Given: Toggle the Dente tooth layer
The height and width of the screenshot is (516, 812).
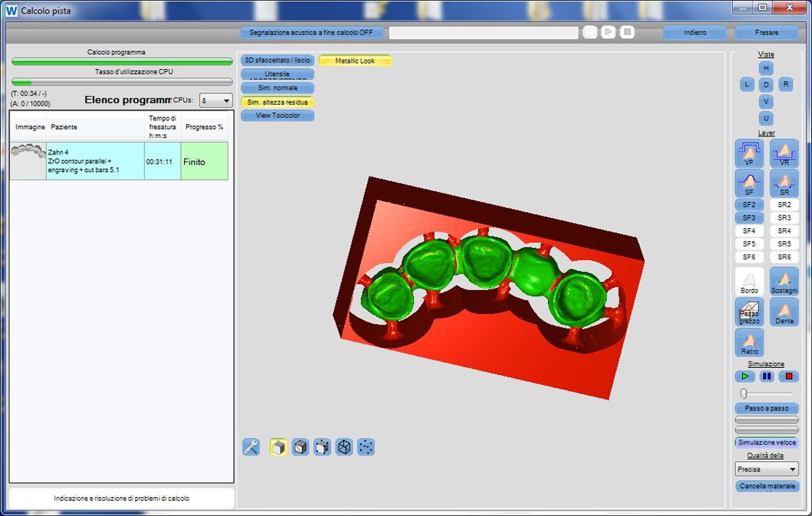Looking at the screenshot, I should point(784,312).
